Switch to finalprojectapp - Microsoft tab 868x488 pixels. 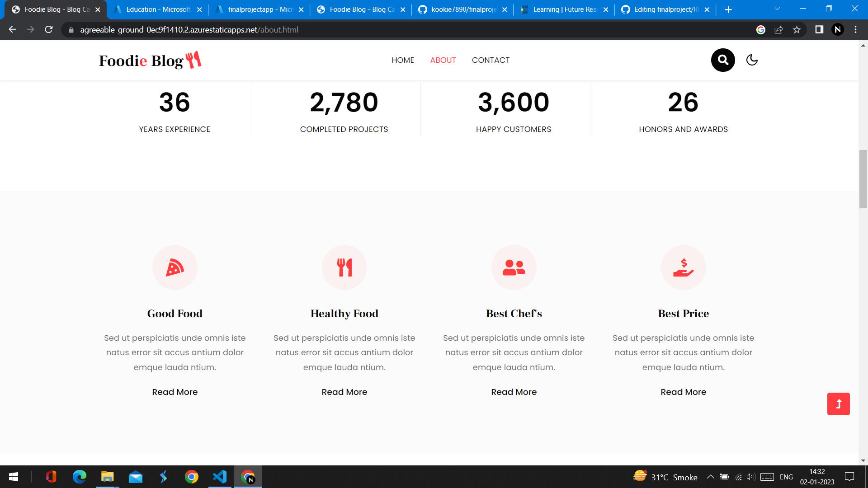coord(260,9)
